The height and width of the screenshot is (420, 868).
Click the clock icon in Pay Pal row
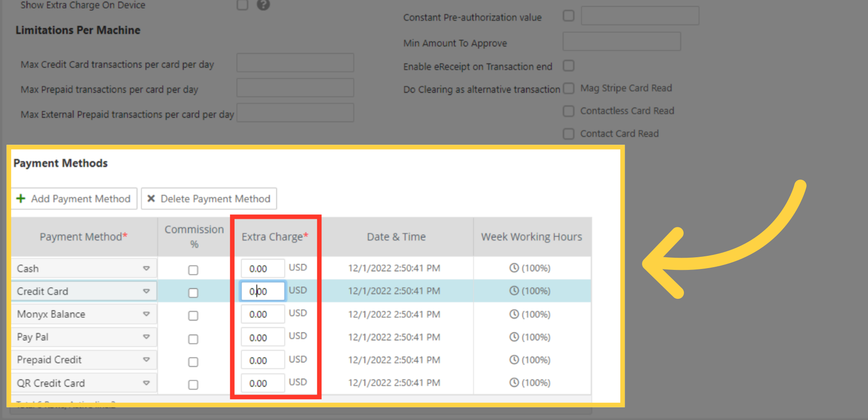(x=514, y=337)
